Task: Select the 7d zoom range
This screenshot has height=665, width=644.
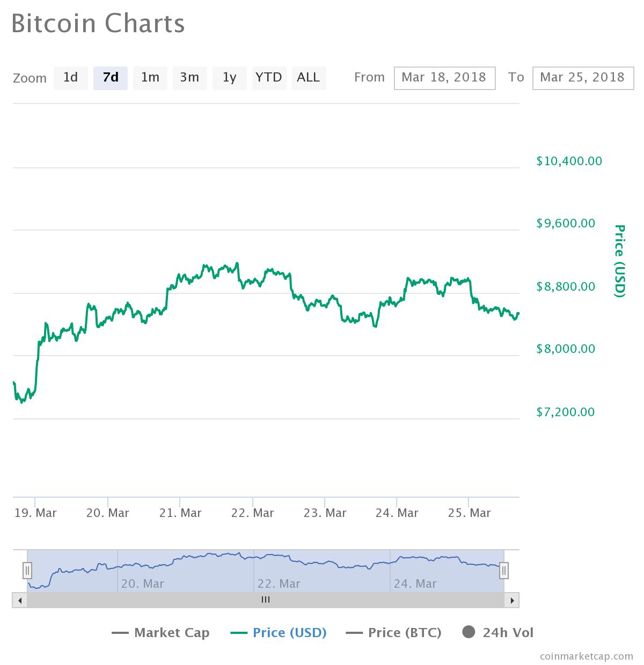Action: pos(111,78)
